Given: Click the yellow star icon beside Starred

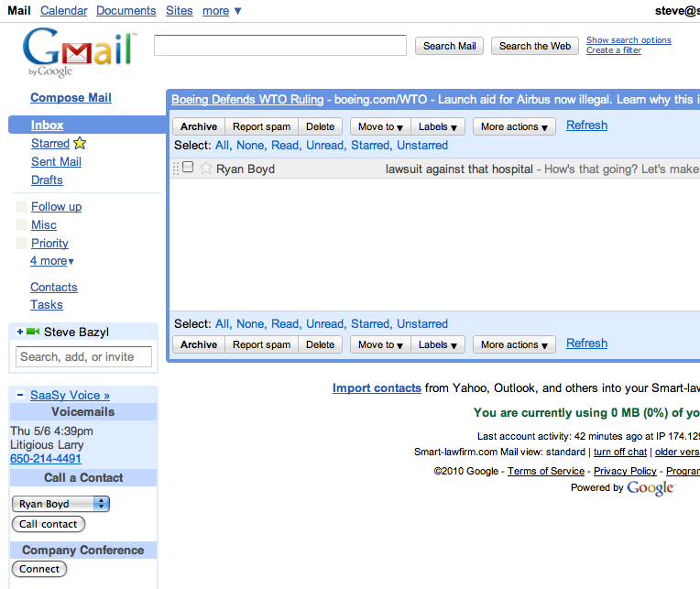Looking at the screenshot, I should tap(80, 143).
